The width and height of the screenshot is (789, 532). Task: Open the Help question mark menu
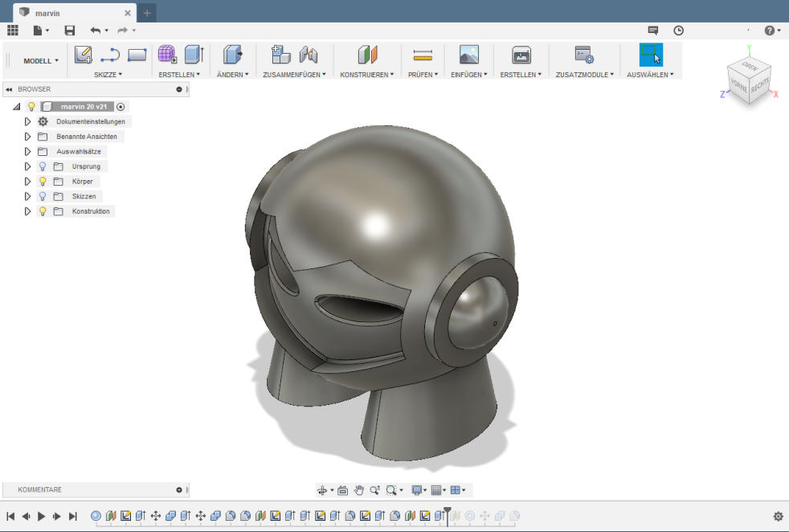coord(770,31)
